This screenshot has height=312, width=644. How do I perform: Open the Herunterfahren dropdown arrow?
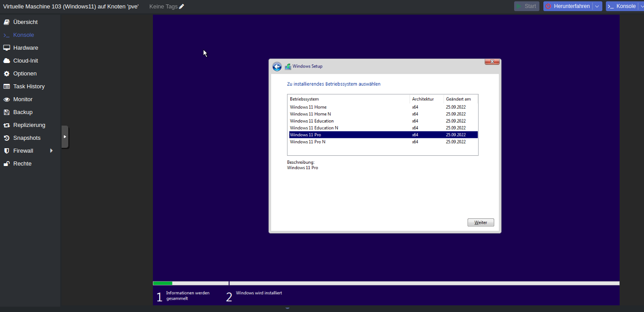click(597, 6)
